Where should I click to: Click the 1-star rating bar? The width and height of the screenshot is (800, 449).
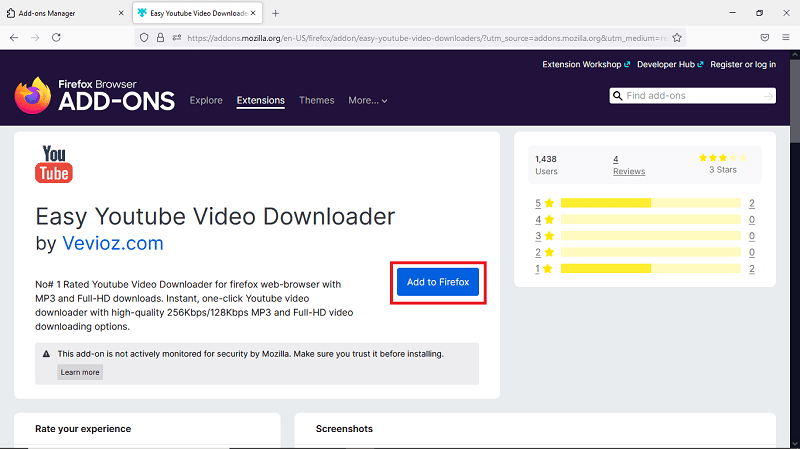coord(651,268)
